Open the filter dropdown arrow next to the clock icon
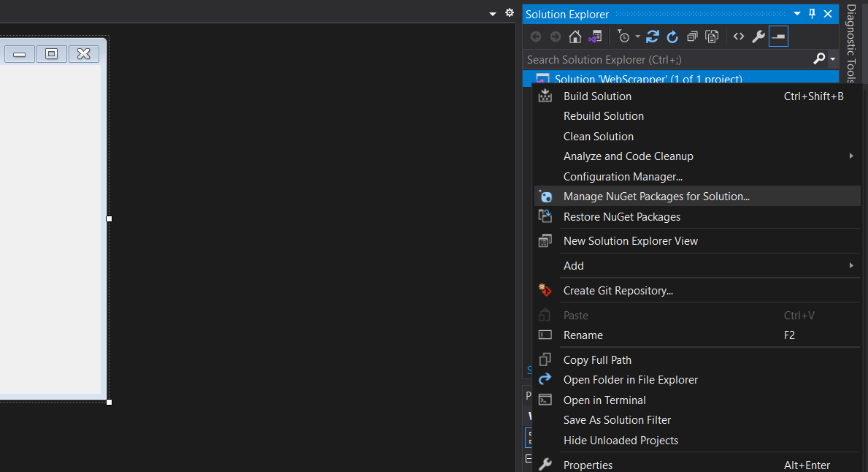This screenshot has width=868, height=472. (x=637, y=36)
